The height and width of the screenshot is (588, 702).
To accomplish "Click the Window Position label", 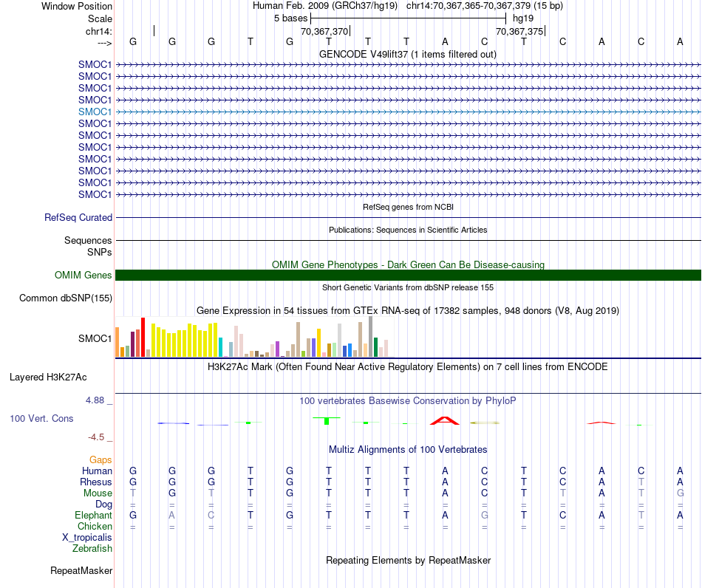I will pos(77,6).
